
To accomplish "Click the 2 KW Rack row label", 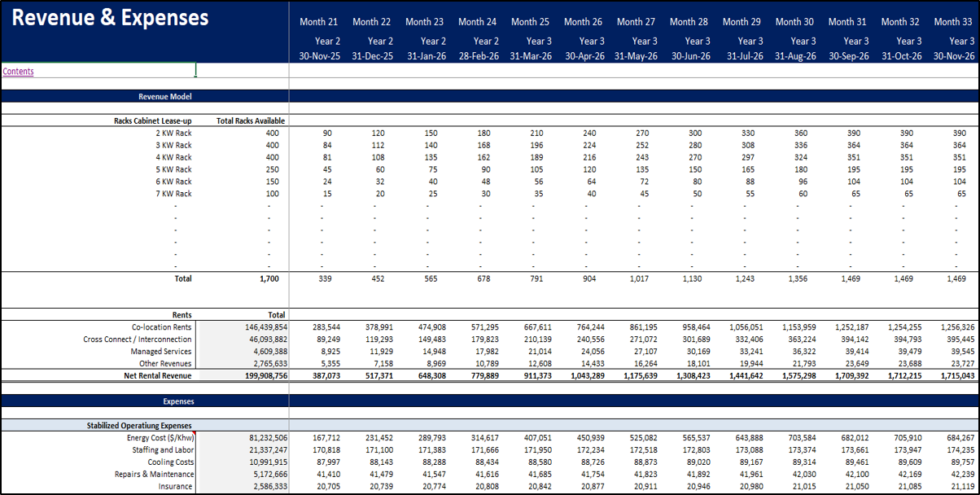I will click(x=173, y=133).
